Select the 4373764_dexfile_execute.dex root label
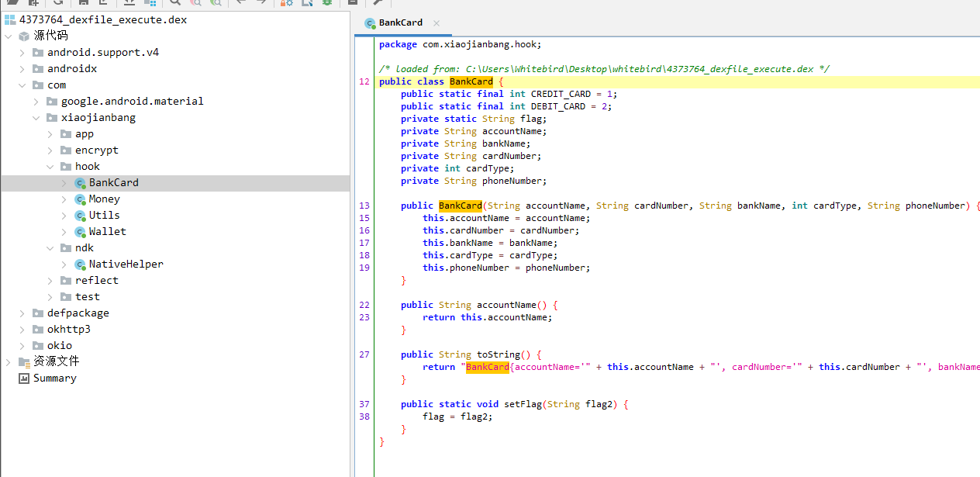980x477 pixels. (103, 20)
